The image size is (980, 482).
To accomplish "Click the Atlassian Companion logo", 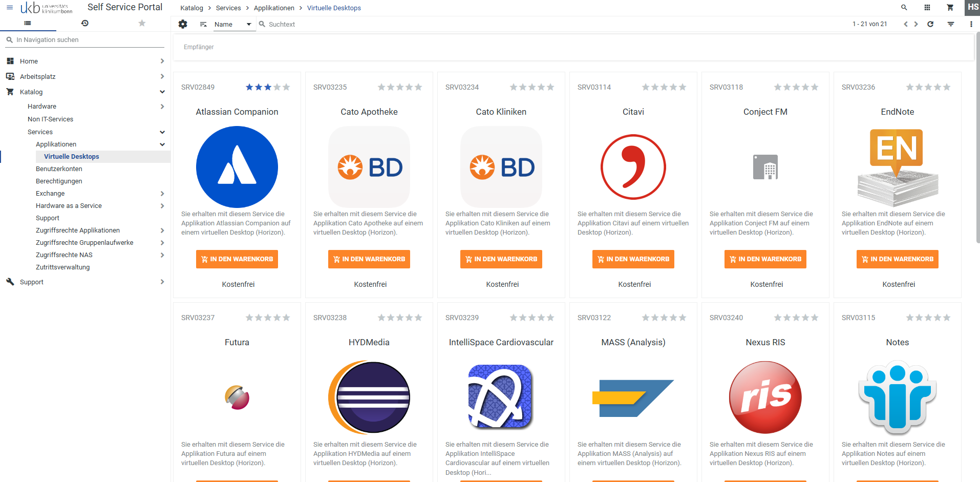I will (237, 167).
